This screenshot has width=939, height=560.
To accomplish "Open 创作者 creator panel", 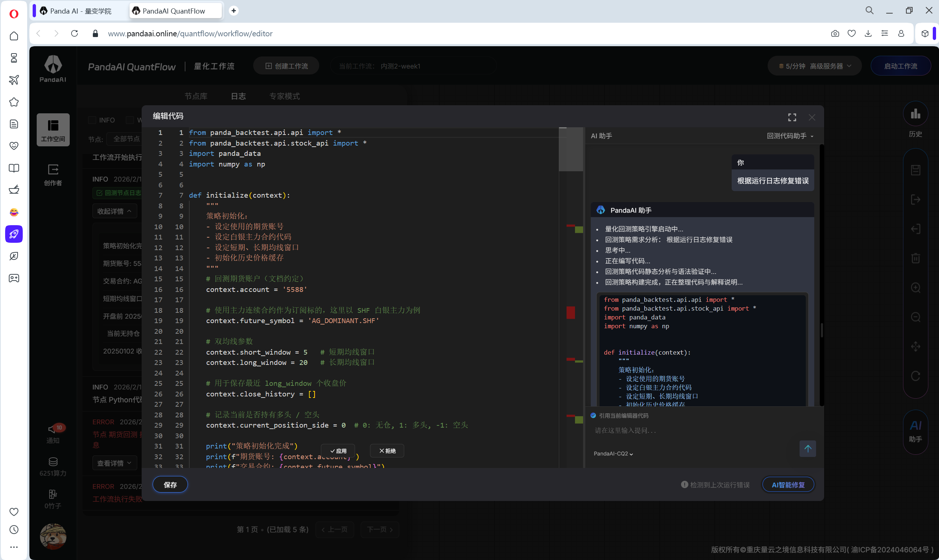I will click(53, 175).
